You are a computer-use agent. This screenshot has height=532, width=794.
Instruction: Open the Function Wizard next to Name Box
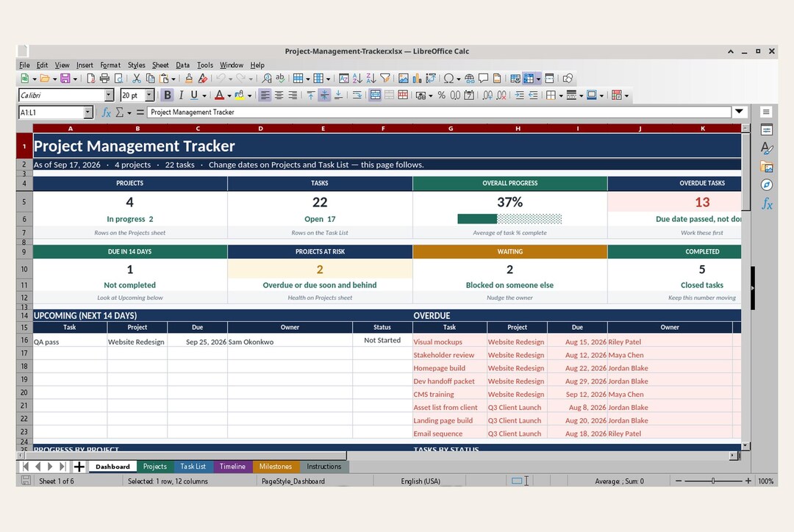click(x=107, y=112)
